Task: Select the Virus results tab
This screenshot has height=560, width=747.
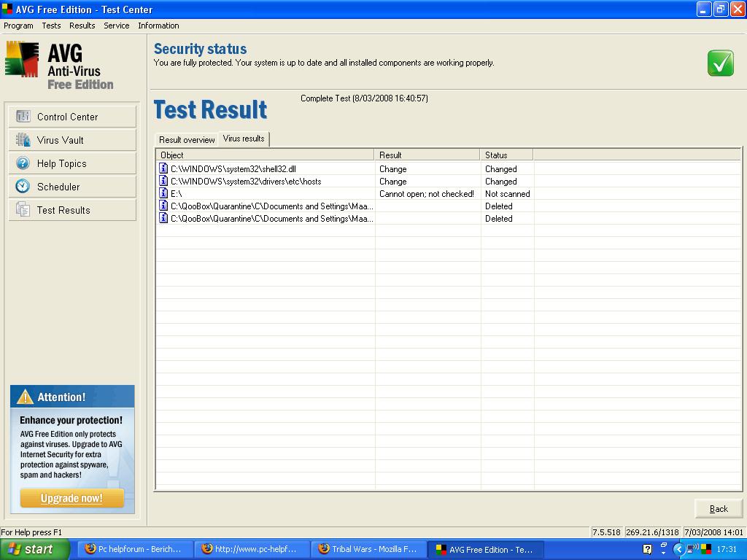Action: pos(244,139)
